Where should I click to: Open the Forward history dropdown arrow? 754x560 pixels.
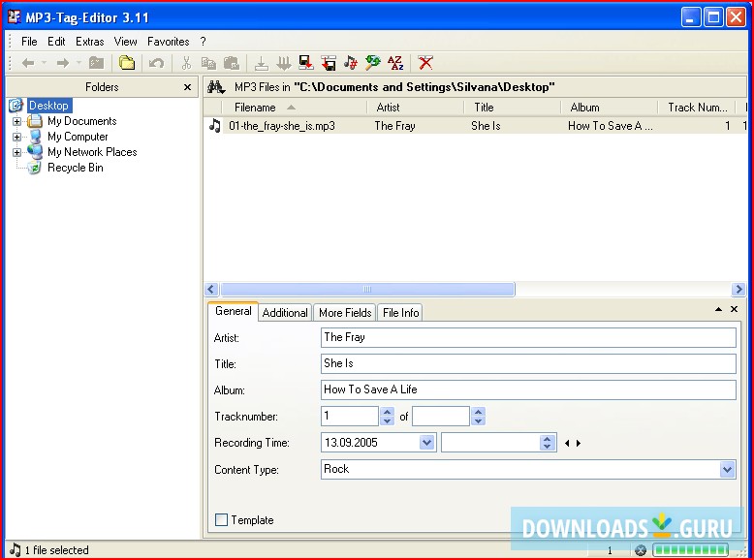click(79, 63)
